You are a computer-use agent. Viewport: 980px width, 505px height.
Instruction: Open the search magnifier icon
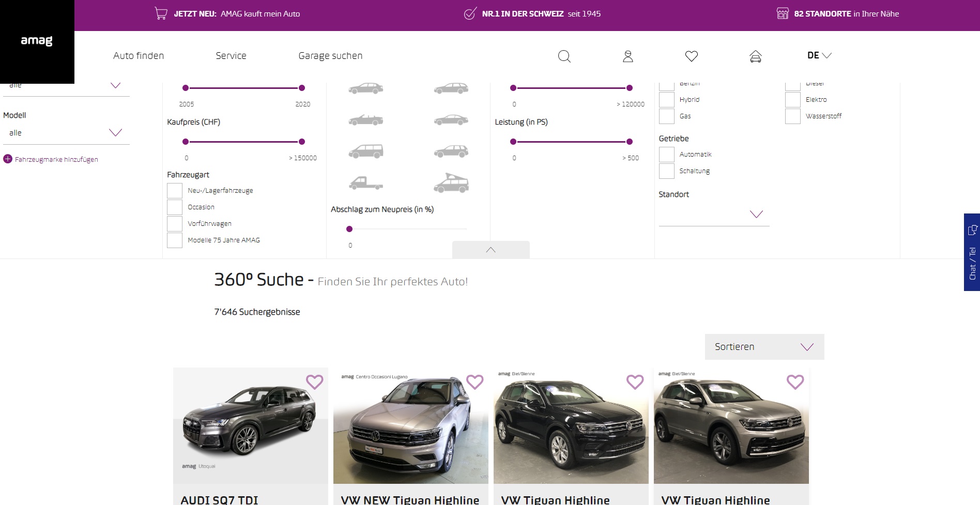click(x=564, y=56)
